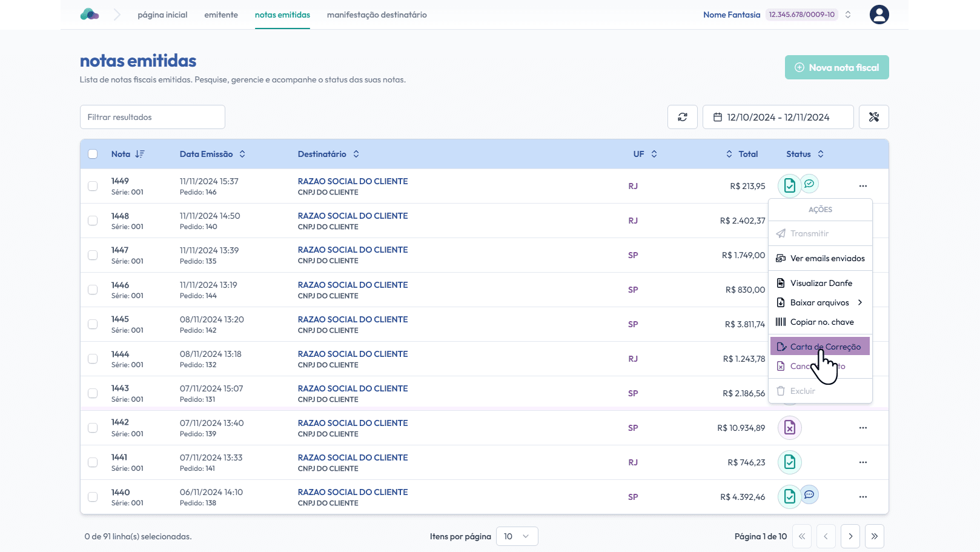Image resolution: width=980 pixels, height=552 pixels.
Task: Open the company switcher next to the CNPJ
Action: click(x=848, y=15)
